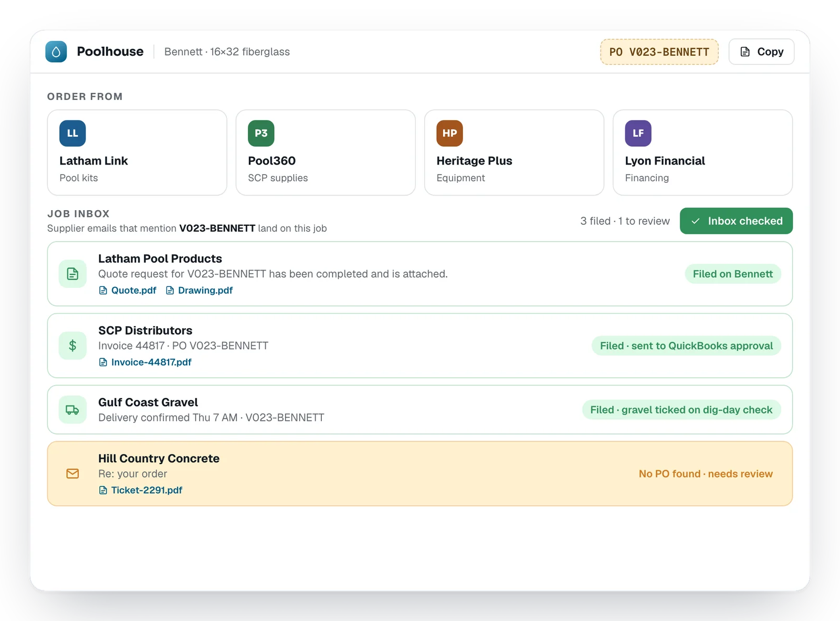Click the dollar icon on SCP Distributors email
This screenshot has height=621, width=840.
72,346
